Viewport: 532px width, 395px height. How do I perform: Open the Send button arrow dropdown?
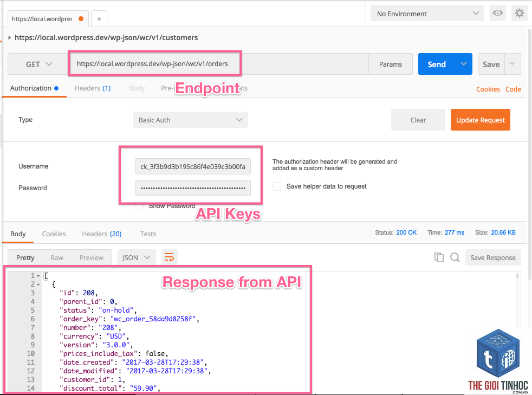(464, 64)
